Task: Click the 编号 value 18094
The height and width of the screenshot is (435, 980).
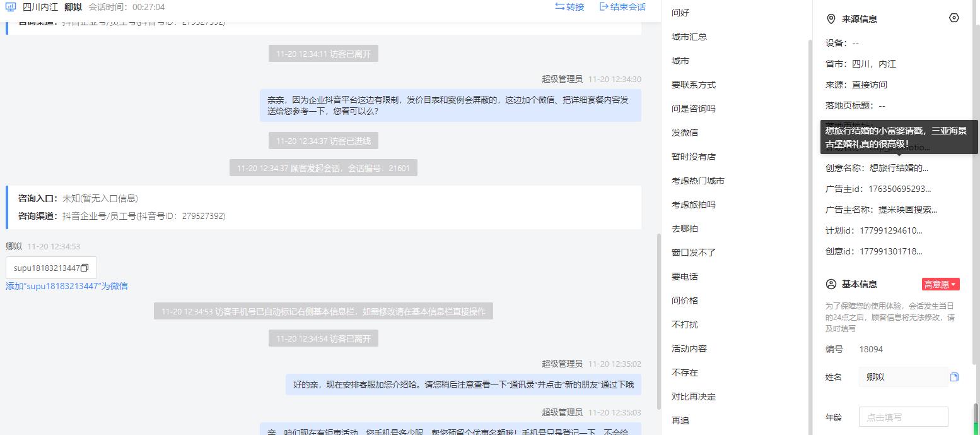Action: (x=871, y=349)
